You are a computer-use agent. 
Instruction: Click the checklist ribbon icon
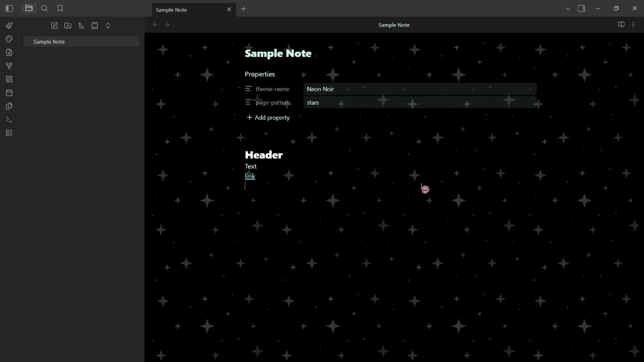pos(9,133)
